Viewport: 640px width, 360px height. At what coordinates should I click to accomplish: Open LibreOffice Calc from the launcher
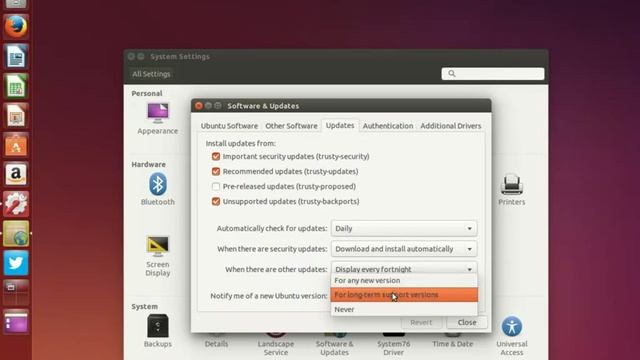[16, 86]
